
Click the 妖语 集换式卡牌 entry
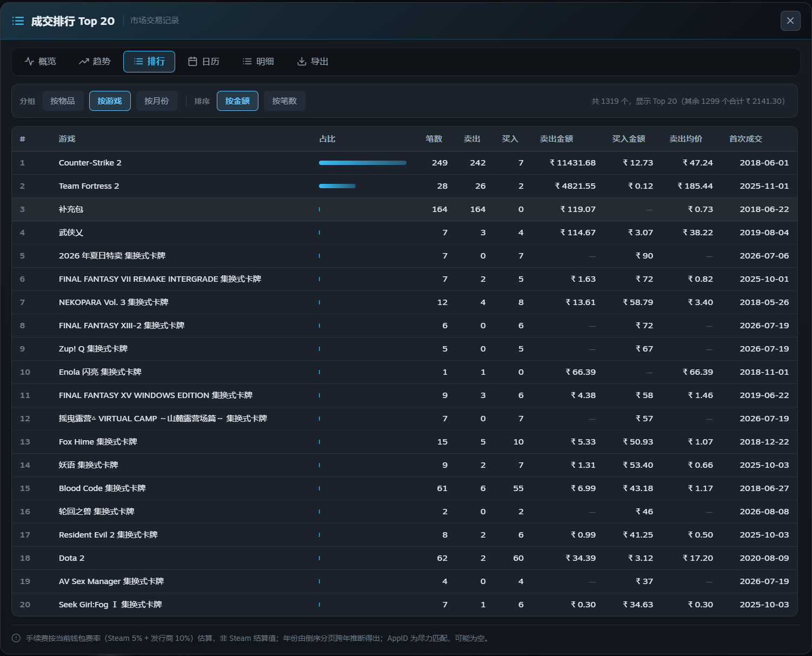pyautogui.click(x=89, y=465)
